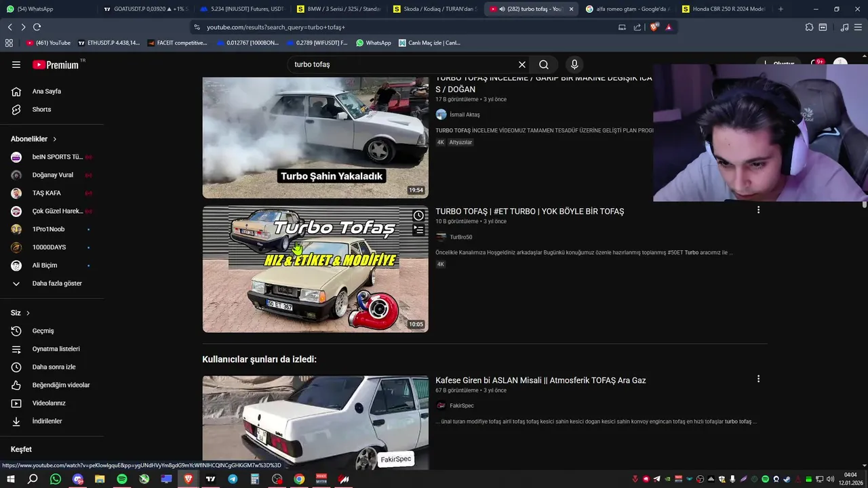868x488 pixels.
Task: Open 'Kafese Giren bi ASLAN Misali' video title
Action: pyautogui.click(x=540, y=380)
